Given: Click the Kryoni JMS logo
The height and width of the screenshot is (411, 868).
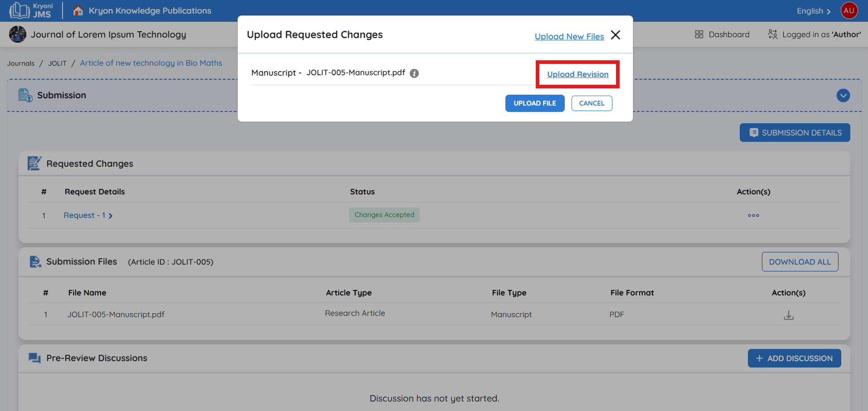Looking at the screenshot, I should 31,10.
